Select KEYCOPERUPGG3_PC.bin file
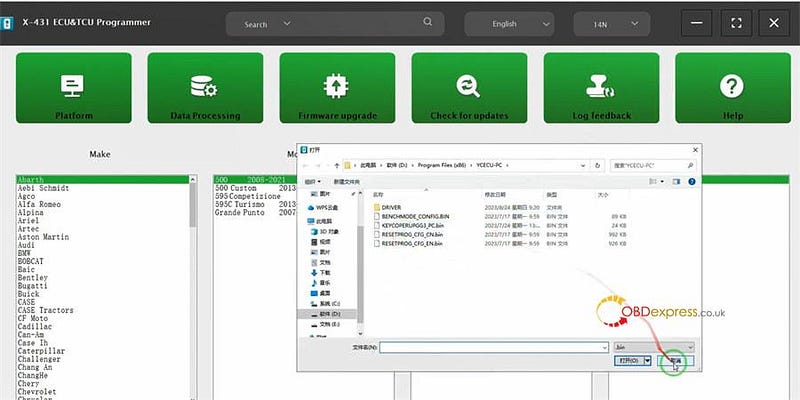 coord(409,226)
